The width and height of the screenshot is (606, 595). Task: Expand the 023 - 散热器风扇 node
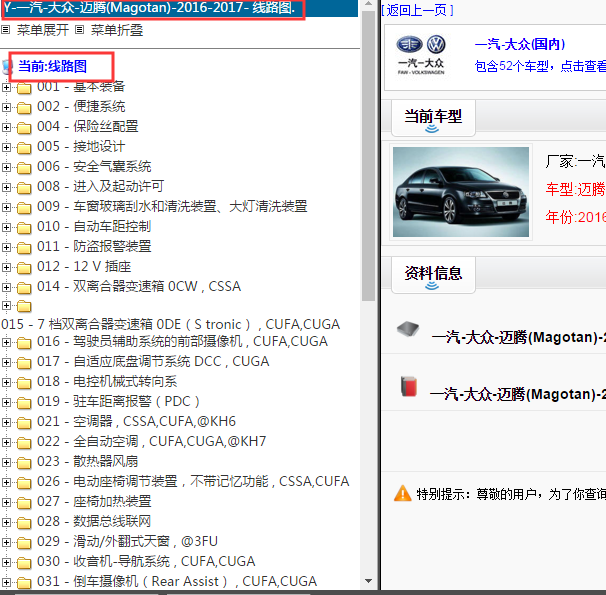[6, 462]
